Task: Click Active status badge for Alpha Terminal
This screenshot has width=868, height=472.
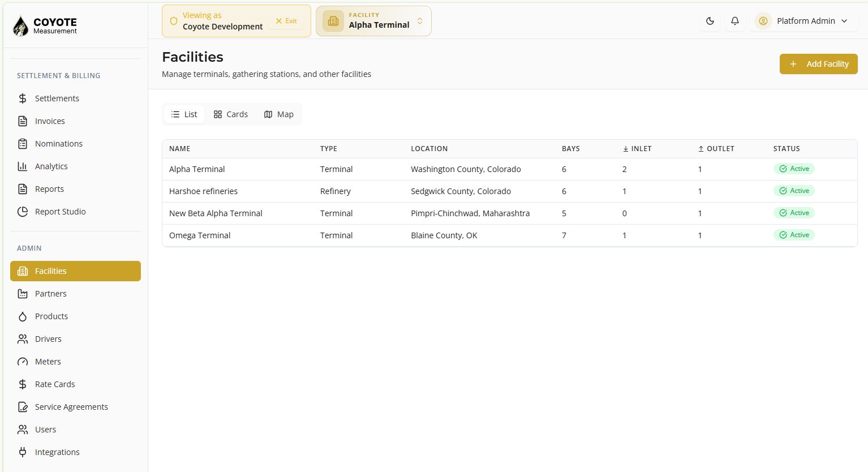Action: click(x=794, y=169)
